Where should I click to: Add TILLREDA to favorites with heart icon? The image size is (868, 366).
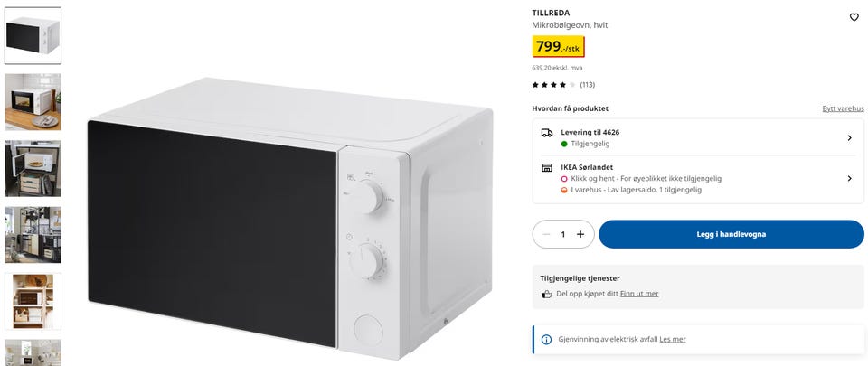pyautogui.click(x=854, y=17)
